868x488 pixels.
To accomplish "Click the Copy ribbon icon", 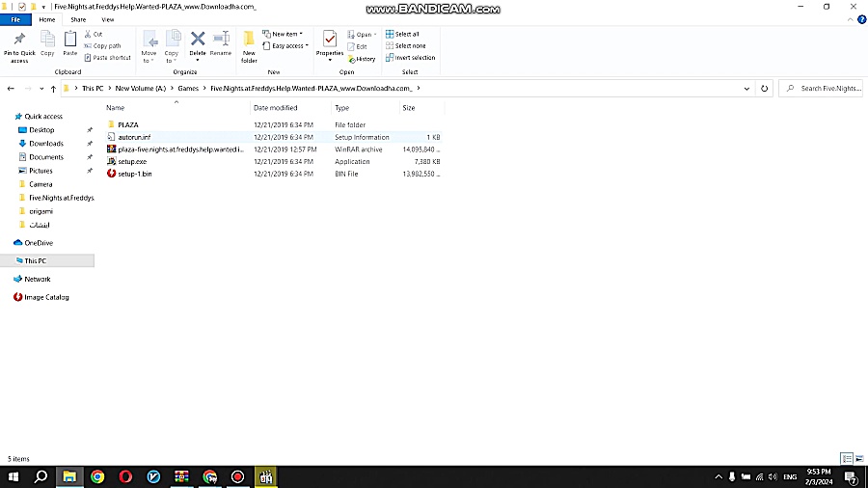I will pos(47,43).
